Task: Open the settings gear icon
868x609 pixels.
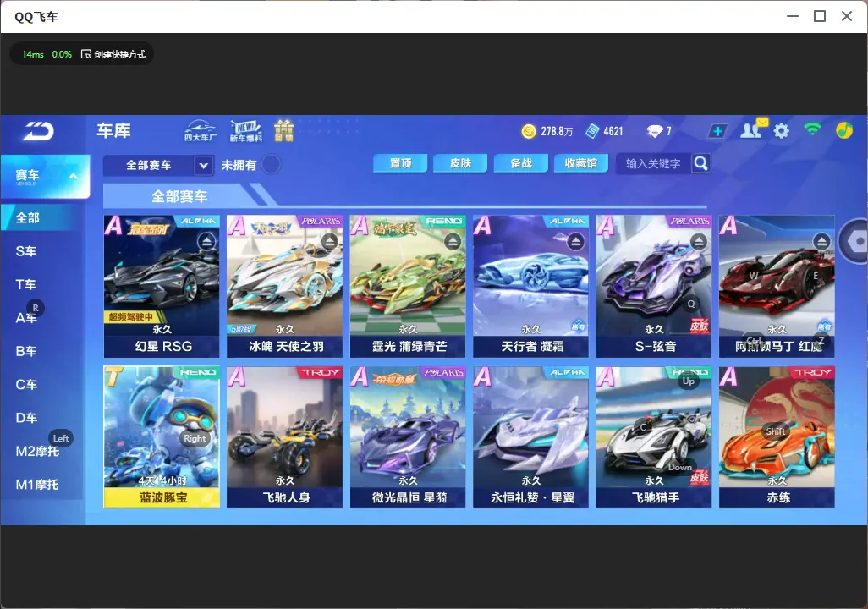Action: pos(781,131)
